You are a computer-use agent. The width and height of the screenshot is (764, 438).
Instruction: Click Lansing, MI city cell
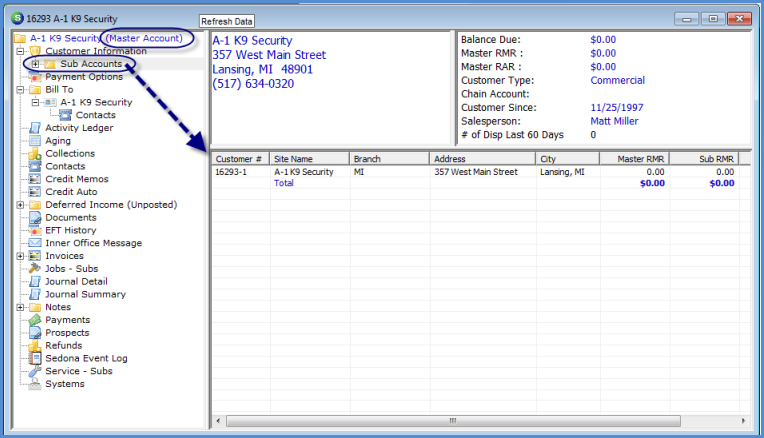[x=562, y=172]
